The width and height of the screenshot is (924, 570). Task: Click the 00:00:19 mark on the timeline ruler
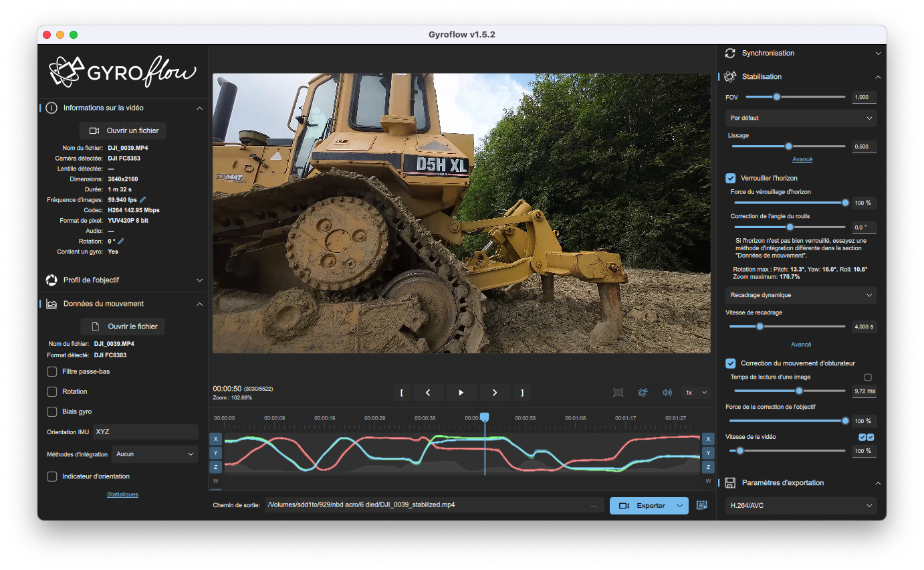tap(325, 418)
